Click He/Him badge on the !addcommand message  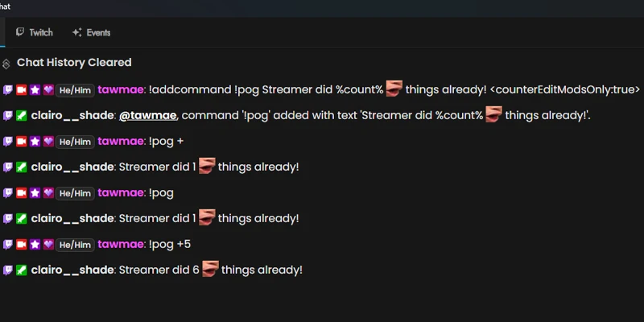75,90
